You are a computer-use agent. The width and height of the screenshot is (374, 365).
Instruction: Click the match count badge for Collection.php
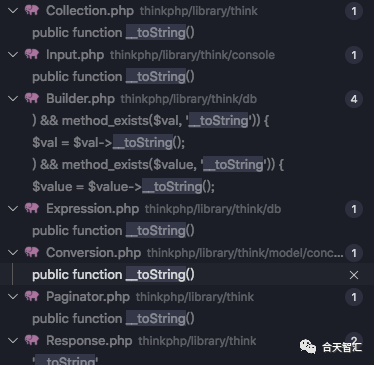[354, 11]
